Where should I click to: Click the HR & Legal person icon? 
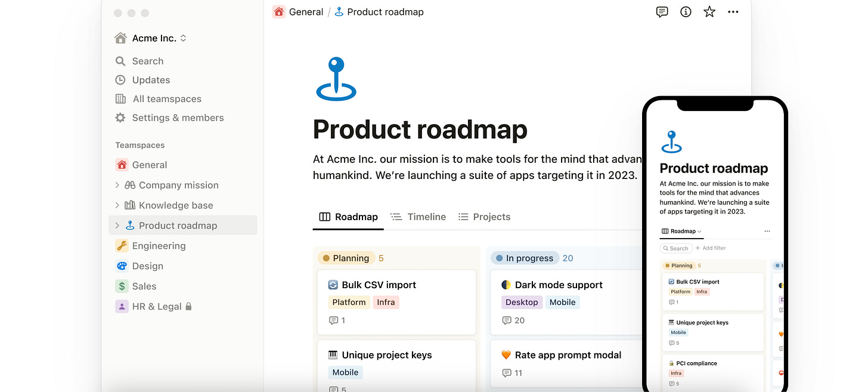pyautogui.click(x=122, y=307)
